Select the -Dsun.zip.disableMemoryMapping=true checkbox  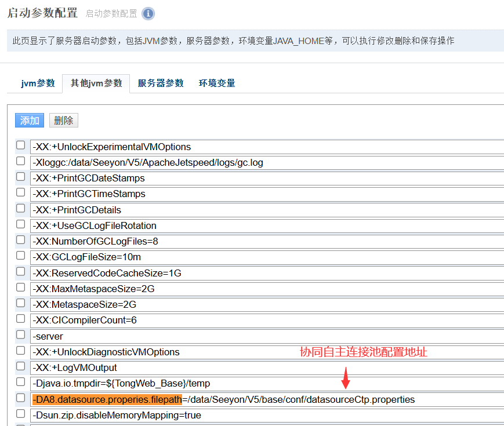coord(20,414)
